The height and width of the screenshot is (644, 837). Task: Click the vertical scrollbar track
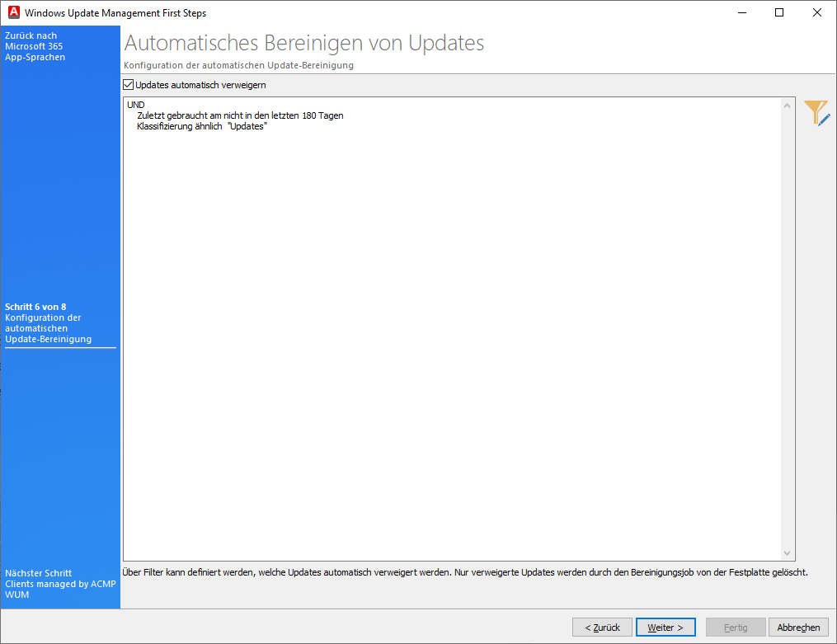(x=787, y=330)
